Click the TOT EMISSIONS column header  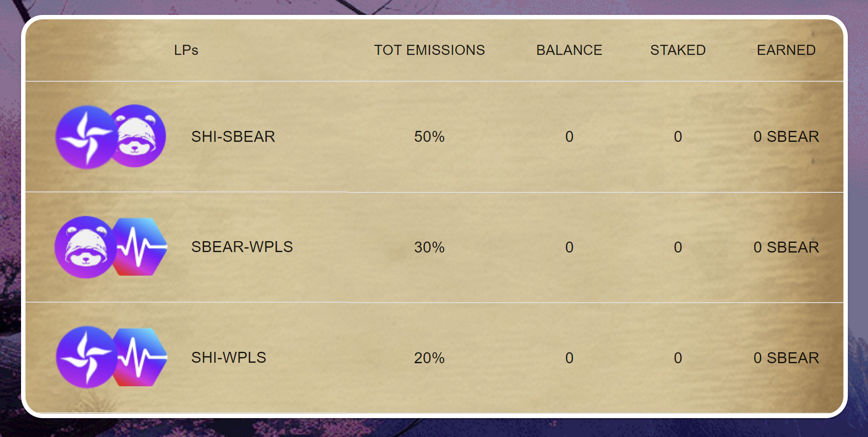pos(429,50)
